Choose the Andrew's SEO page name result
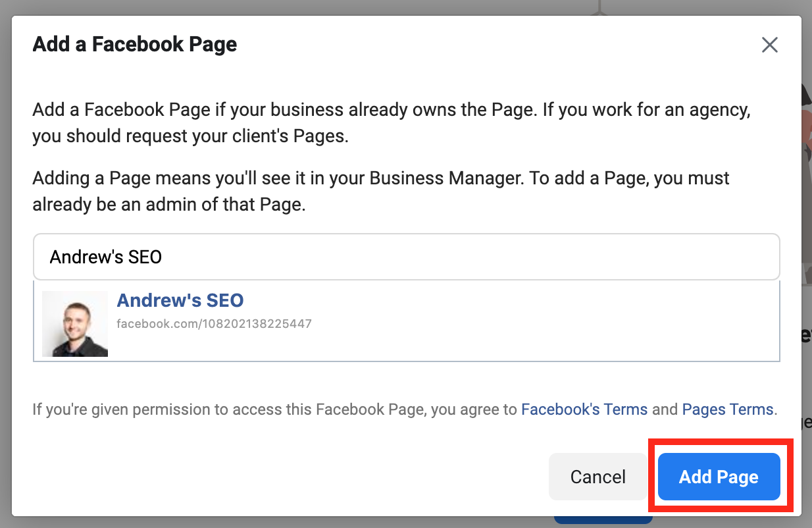Image resolution: width=812 pixels, height=528 pixels. tap(180, 301)
